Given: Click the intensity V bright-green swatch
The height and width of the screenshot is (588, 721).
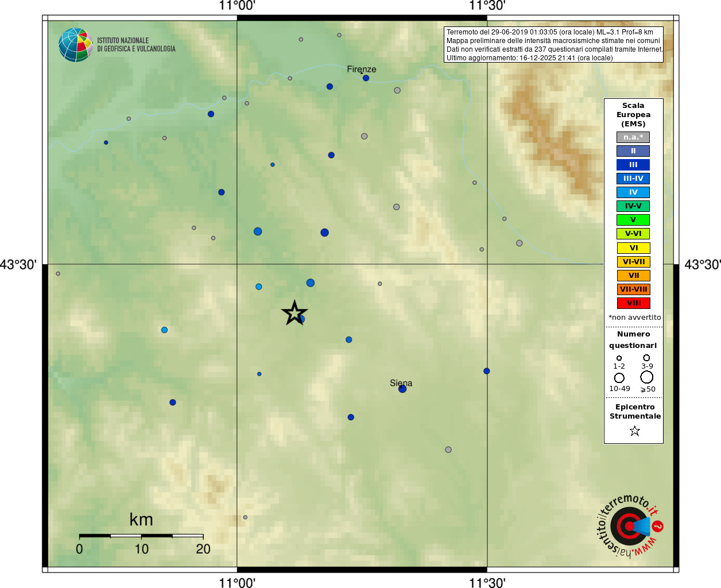Looking at the screenshot, I should pos(633,220).
